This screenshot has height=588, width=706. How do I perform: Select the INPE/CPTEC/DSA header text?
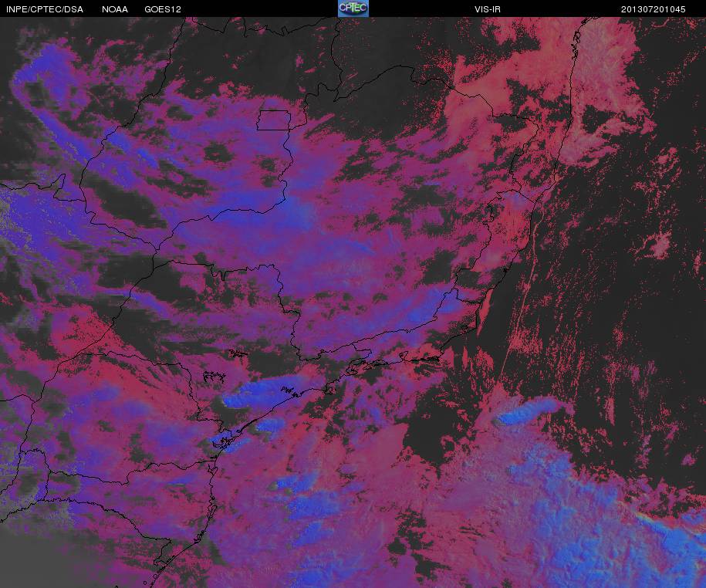[45, 9]
